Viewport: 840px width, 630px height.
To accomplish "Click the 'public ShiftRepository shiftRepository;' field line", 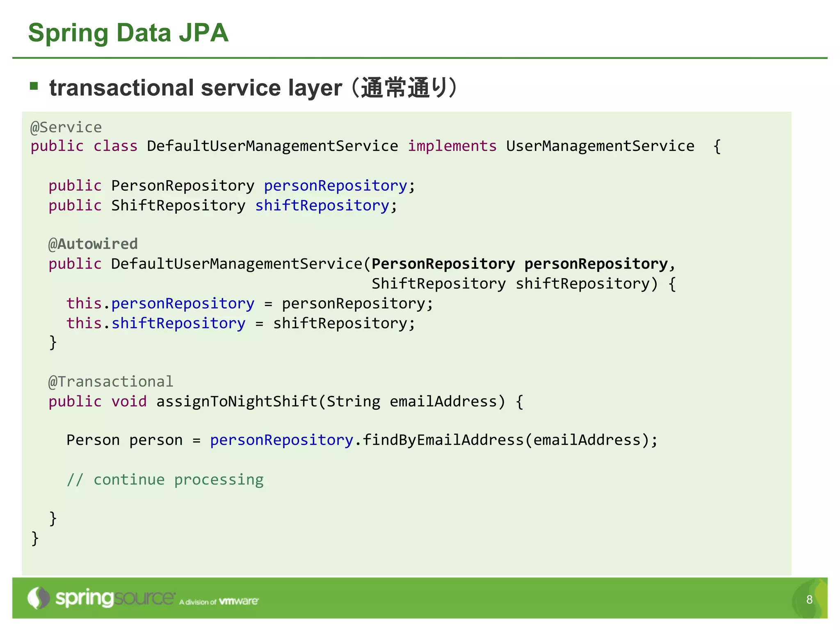I will pos(223,205).
